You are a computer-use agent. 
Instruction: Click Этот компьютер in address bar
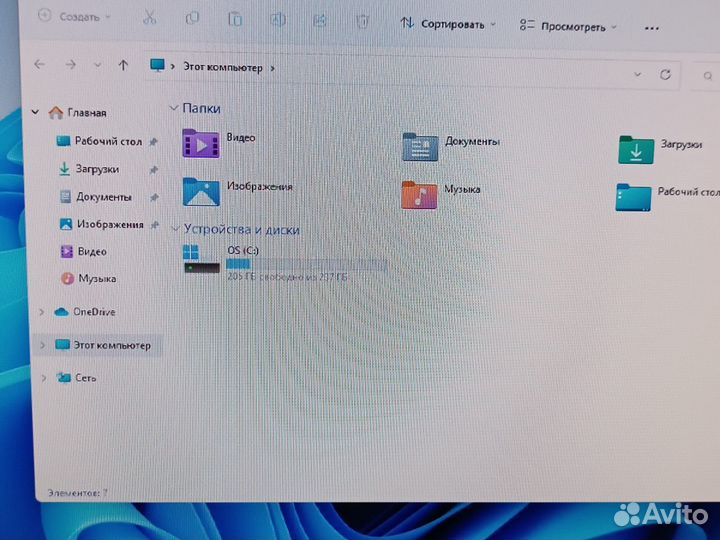pyautogui.click(x=223, y=67)
